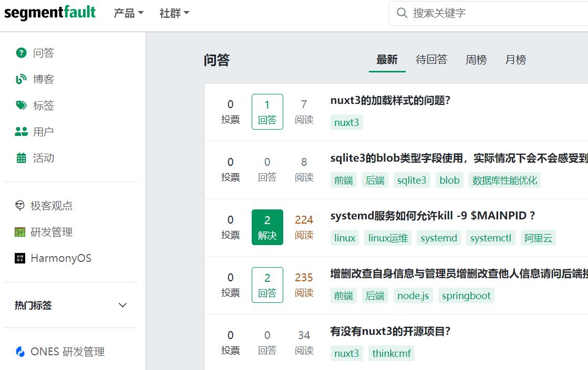588x370 pixels.
Task: Select the 月榜 tab
Action: coord(515,60)
